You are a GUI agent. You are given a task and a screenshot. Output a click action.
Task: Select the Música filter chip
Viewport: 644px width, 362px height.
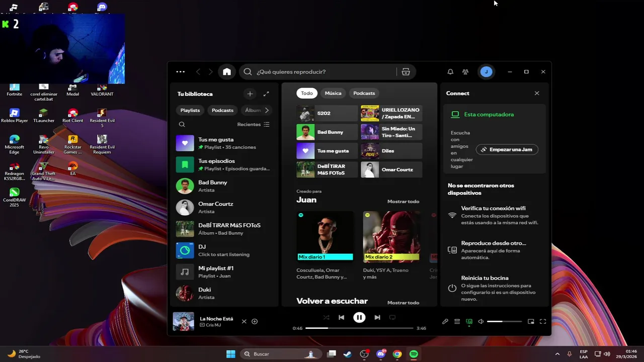pyautogui.click(x=333, y=93)
